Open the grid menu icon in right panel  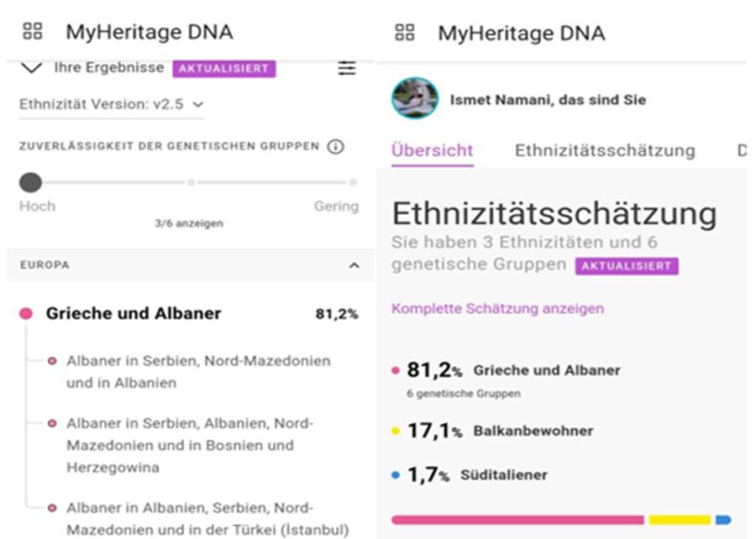(x=405, y=32)
